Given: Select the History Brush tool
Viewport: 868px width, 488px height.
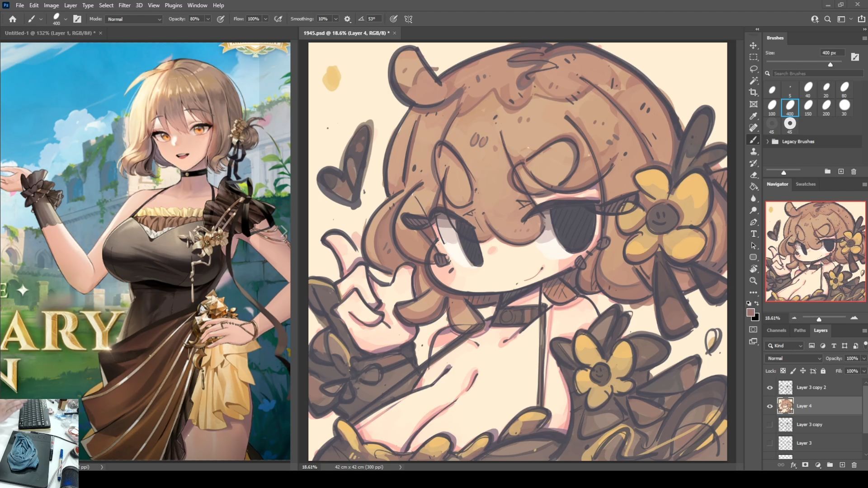Looking at the screenshot, I should tap(753, 164).
